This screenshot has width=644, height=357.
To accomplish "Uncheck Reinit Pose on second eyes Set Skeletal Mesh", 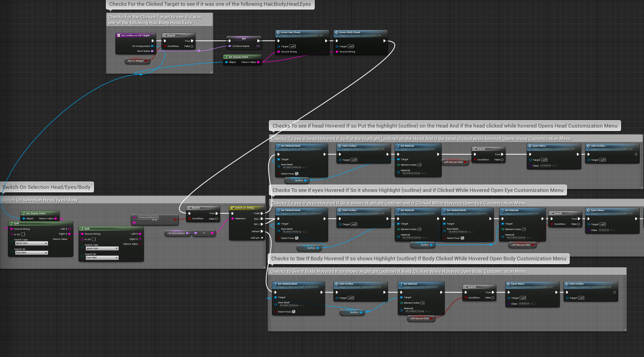I will pyautogui.click(x=463, y=238).
